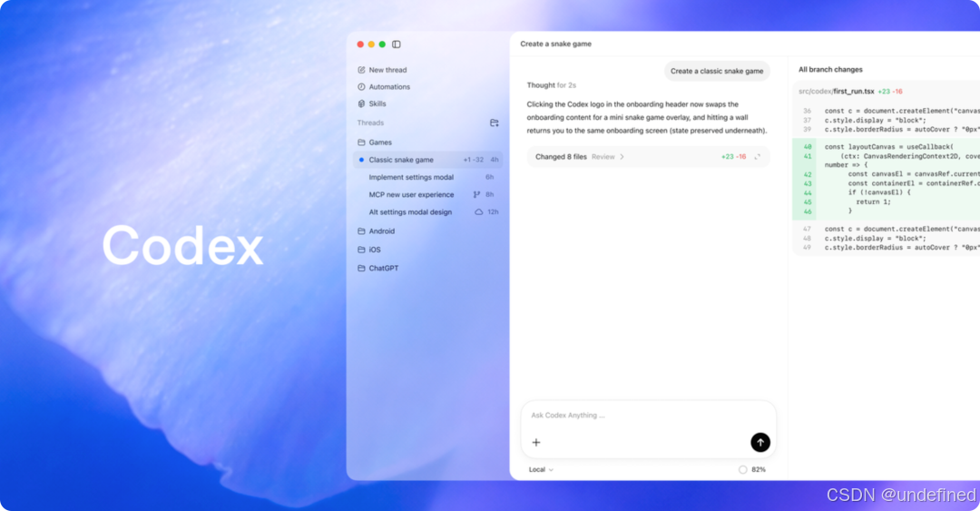This screenshot has height=511, width=980.
Task: Click the ChatGPT folder icon
Action: (361, 269)
